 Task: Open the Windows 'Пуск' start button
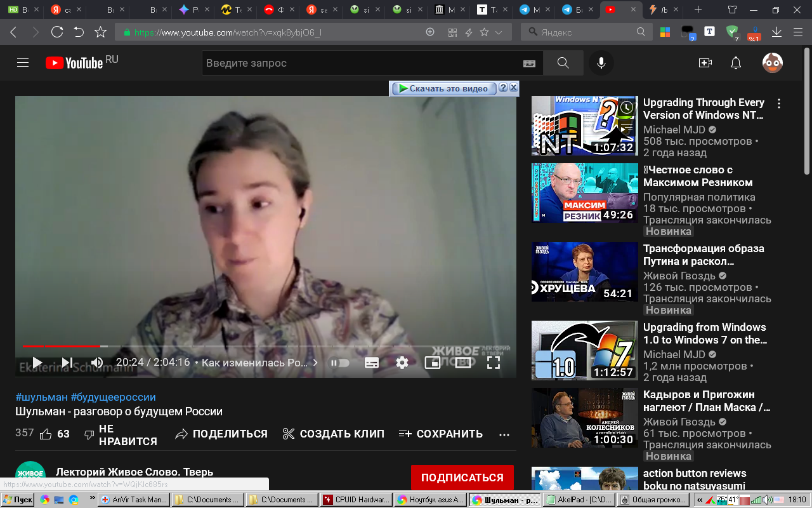coord(18,500)
